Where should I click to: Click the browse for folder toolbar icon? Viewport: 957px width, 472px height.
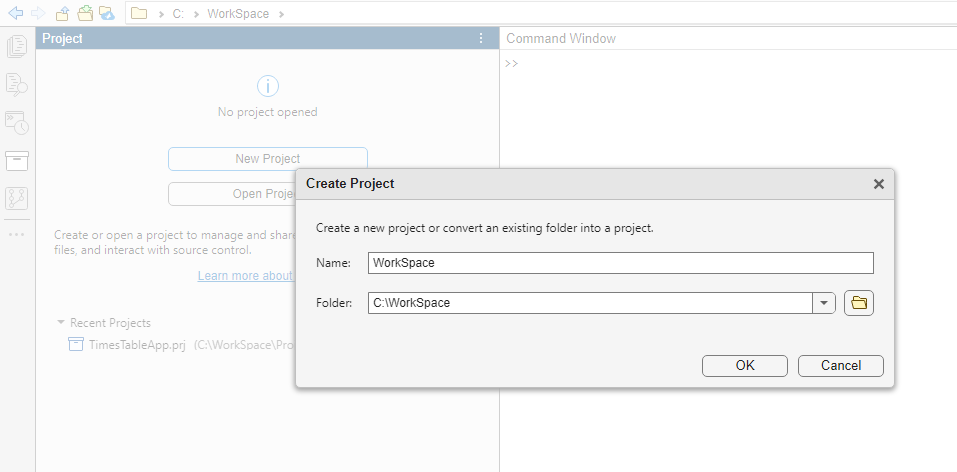pos(85,14)
